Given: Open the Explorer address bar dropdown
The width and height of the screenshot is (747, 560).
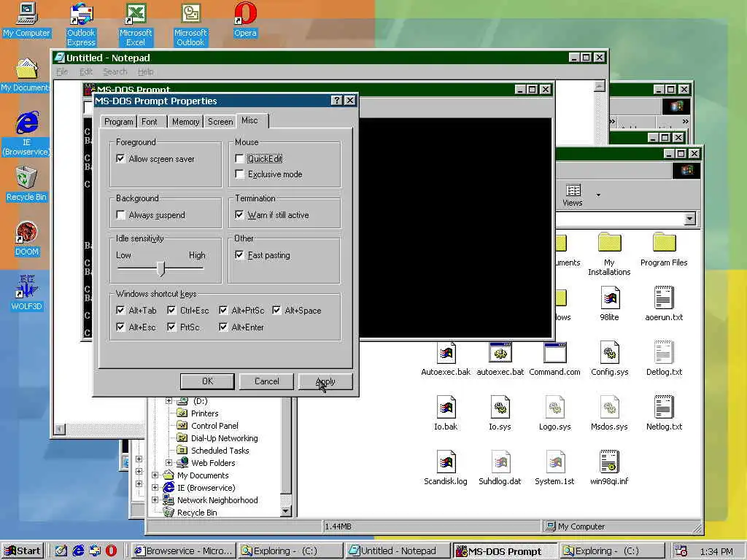Looking at the screenshot, I should (x=689, y=219).
